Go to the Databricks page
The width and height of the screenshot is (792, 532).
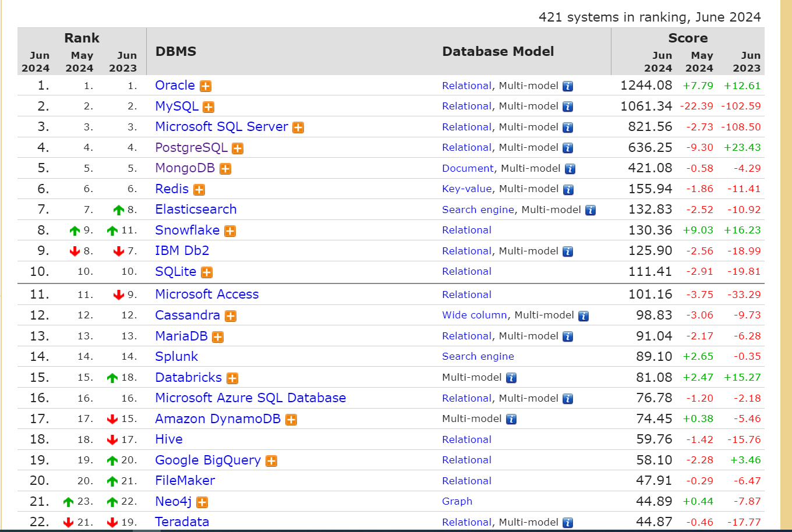(x=188, y=377)
